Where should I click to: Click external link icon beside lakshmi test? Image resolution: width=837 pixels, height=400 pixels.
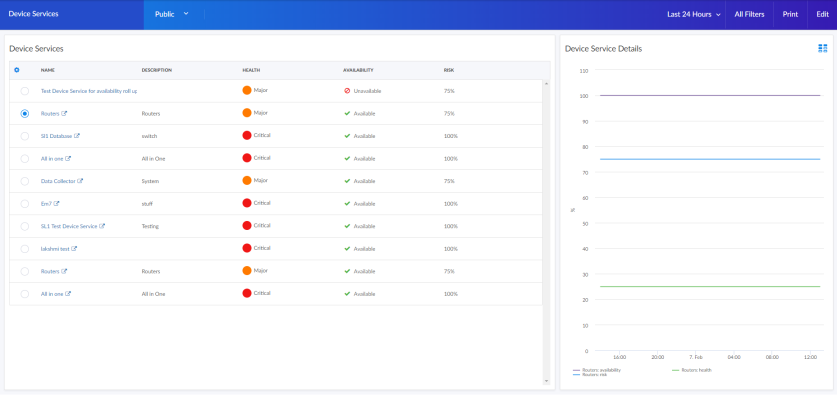click(x=74, y=249)
